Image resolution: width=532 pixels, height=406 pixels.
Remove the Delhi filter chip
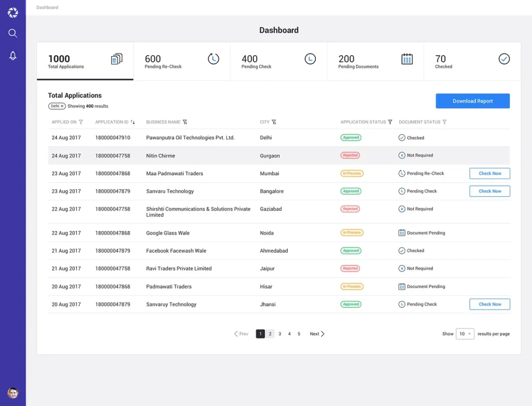pos(62,106)
